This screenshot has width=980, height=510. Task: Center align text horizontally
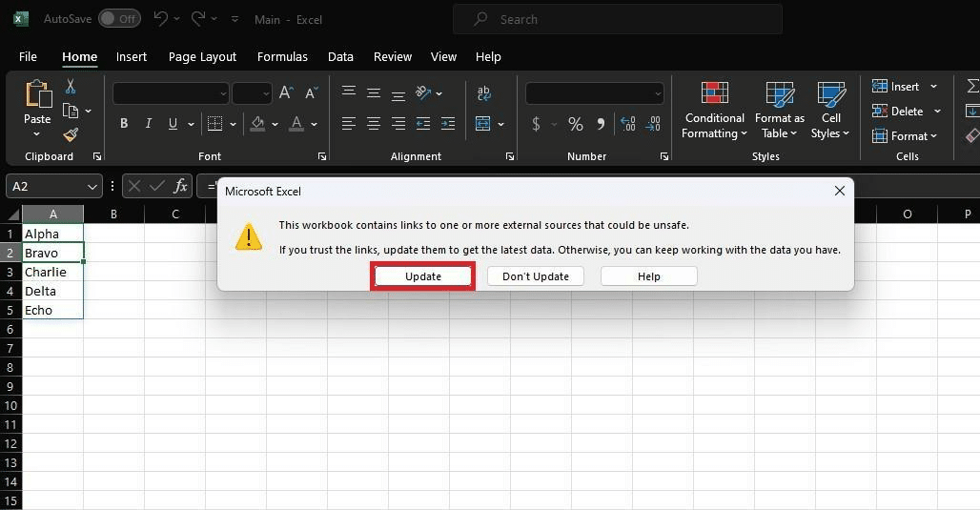pos(374,124)
